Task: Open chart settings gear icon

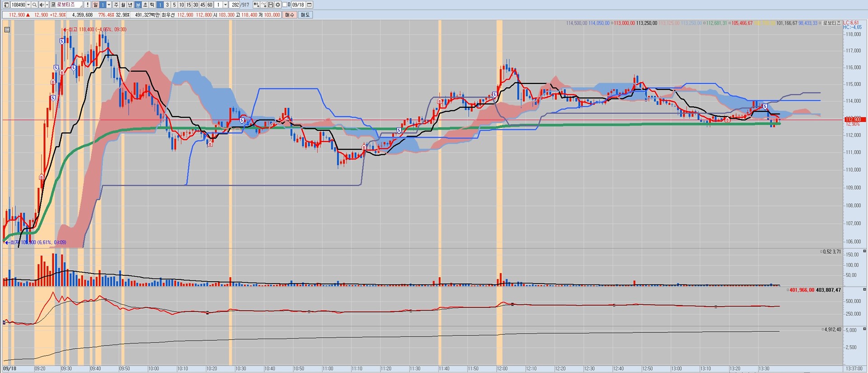Action: pyautogui.click(x=278, y=5)
